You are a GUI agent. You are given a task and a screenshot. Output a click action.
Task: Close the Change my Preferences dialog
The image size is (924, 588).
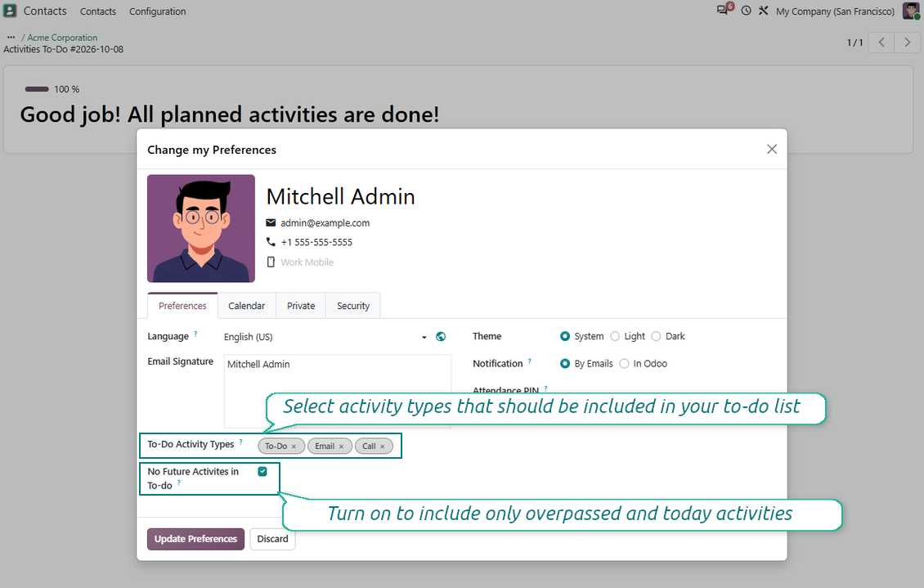pos(772,149)
